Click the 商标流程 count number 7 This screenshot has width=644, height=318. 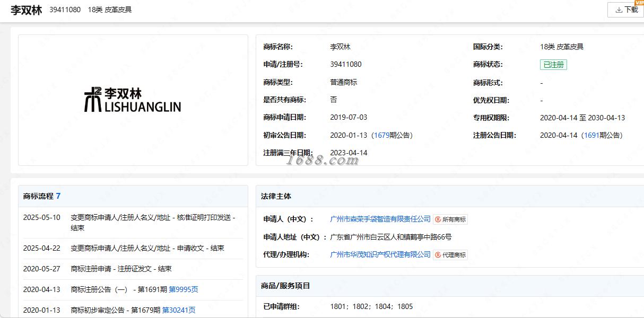click(x=58, y=196)
